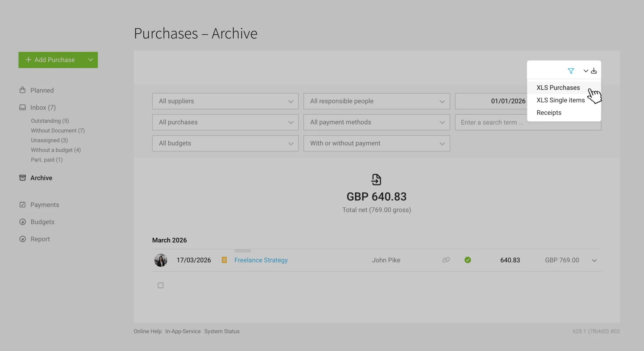Click the Report sidebar icon

[22, 239]
